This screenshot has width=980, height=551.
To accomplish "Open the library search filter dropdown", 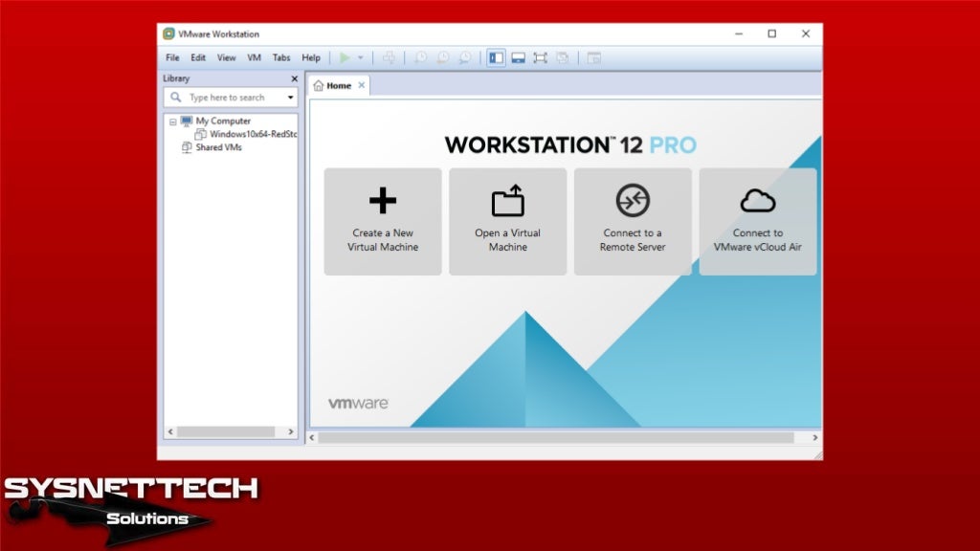I will [291, 98].
